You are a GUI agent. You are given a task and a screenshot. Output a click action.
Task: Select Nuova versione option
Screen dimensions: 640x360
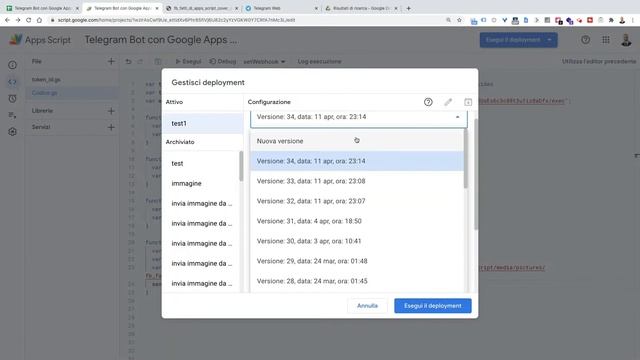[357, 141]
